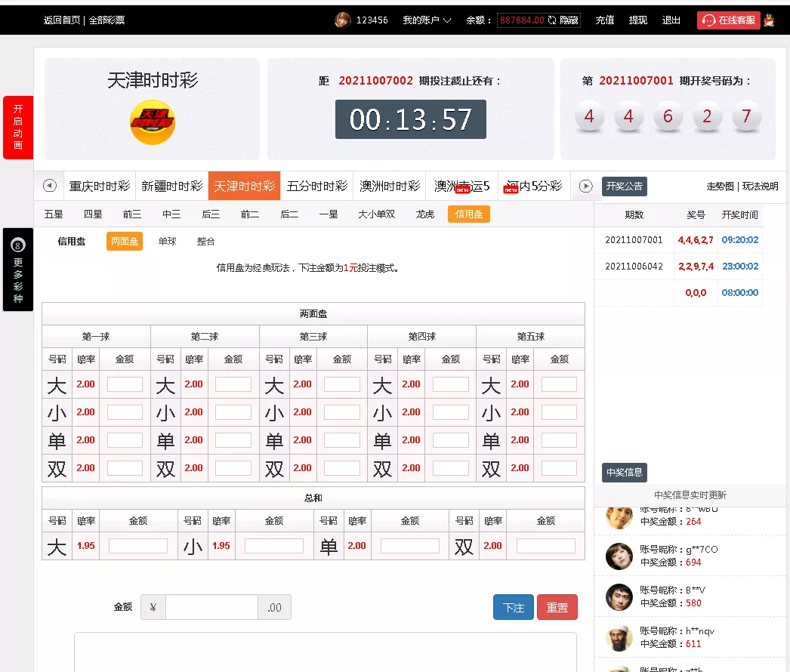Click the blue 下注 bet button
Viewport: 790px width, 672px height.
point(513,607)
